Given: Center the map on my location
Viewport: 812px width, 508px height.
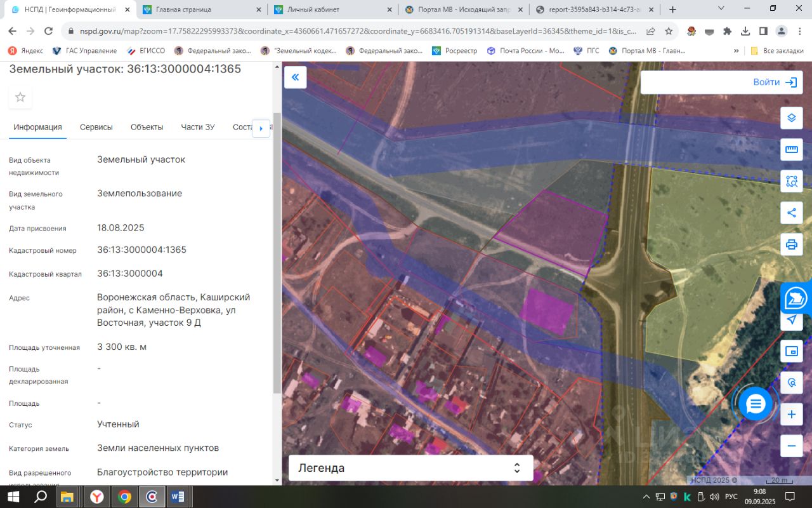Looking at the screenshot, I should 791,319.
